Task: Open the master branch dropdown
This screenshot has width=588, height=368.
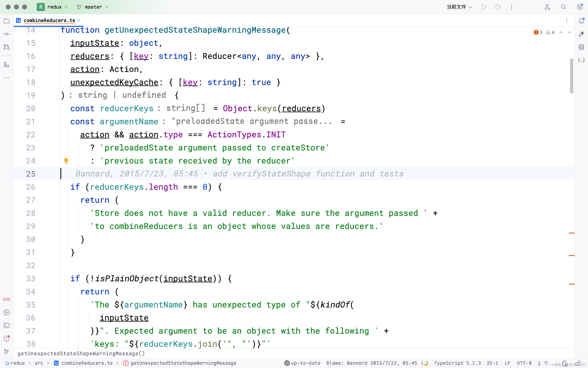Action: pyautogui.click(x=92, y=7)
